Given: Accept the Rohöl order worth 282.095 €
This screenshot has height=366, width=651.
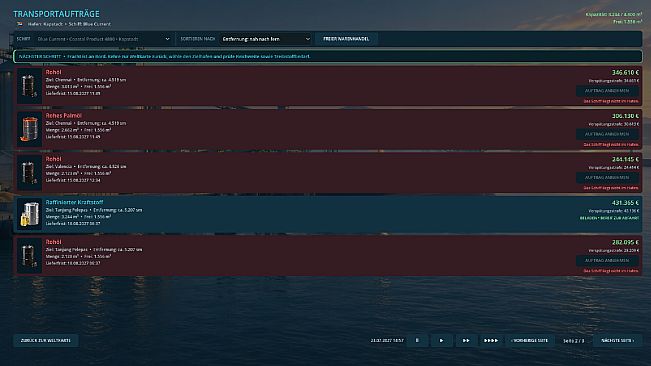Looking at the screenshot, I should (x=607, y=261).
